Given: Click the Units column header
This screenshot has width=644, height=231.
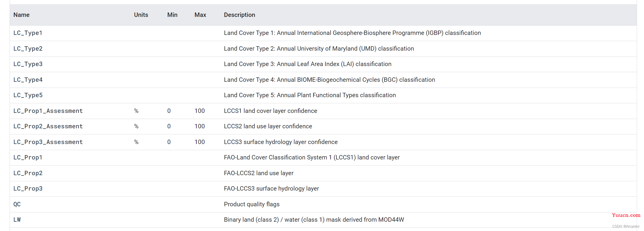Looking at the screenshot, I should [x=141, y=15].
